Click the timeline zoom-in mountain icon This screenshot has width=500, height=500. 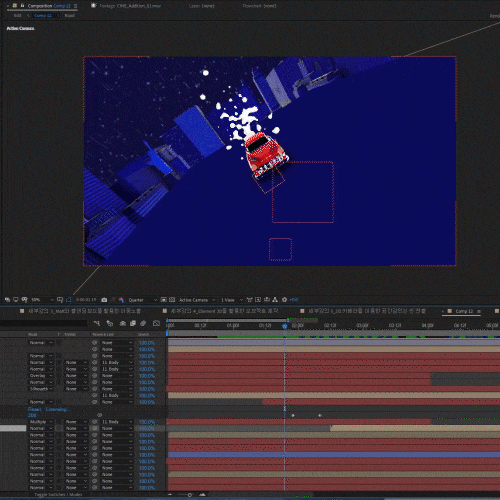click(203, 495)
